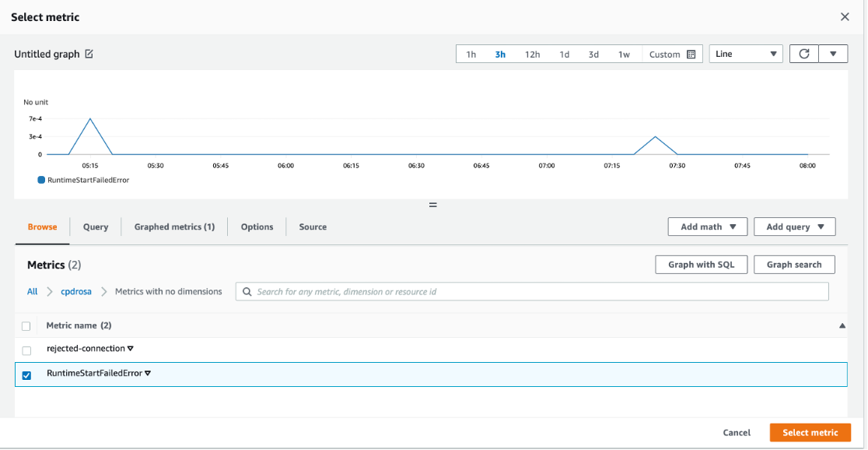Image resolution: width=868 pixels, height=450 pixels.
Task: Open the Add math dropdown
Action: (x=706, y=227)
